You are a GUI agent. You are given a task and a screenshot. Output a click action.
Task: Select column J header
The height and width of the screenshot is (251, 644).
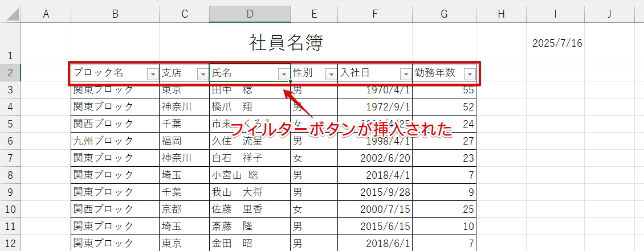pos(610,14)
